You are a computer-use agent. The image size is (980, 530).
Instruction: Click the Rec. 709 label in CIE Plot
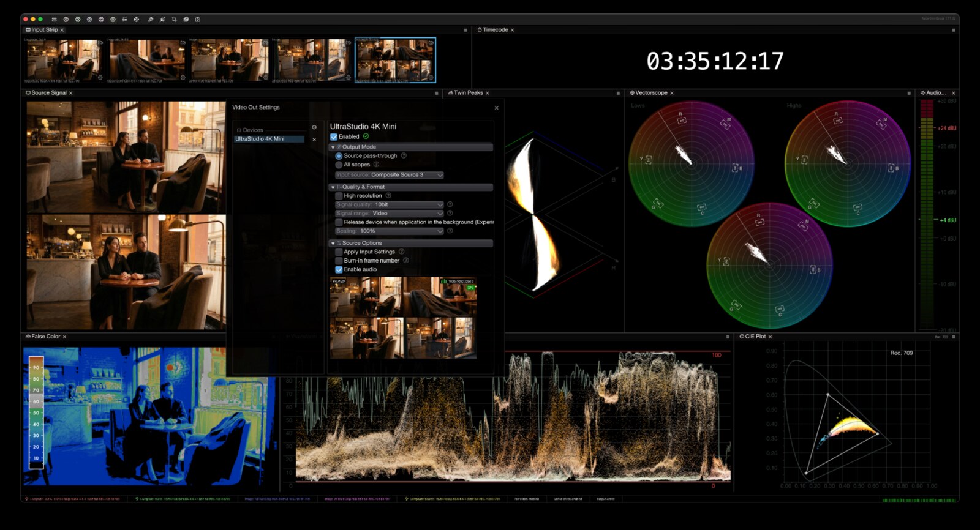901,353
